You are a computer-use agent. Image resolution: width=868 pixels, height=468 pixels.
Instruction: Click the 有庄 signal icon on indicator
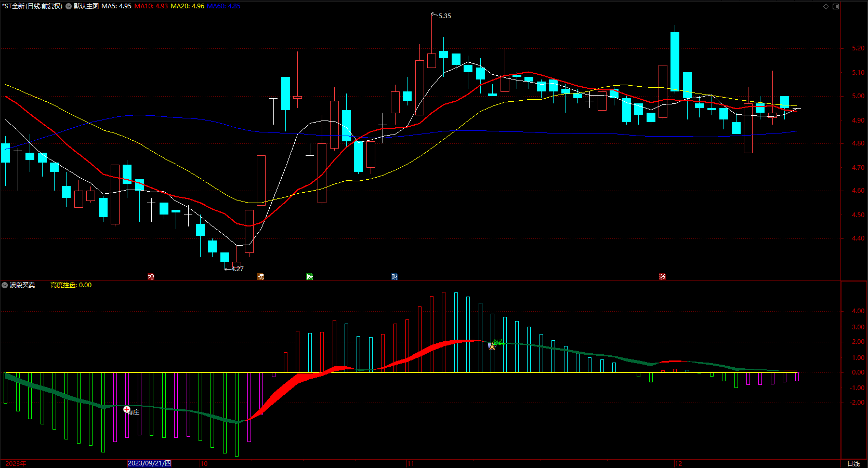127,410
